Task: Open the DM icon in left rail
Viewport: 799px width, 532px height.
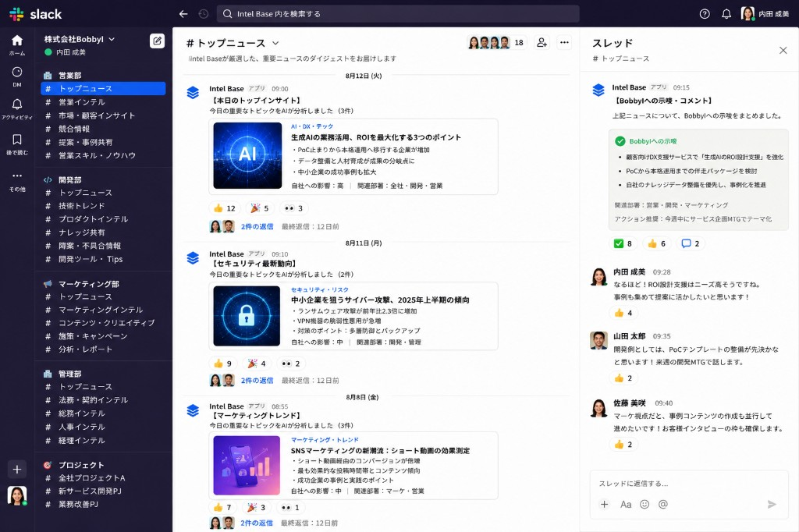Action: (x=17, y=76)
